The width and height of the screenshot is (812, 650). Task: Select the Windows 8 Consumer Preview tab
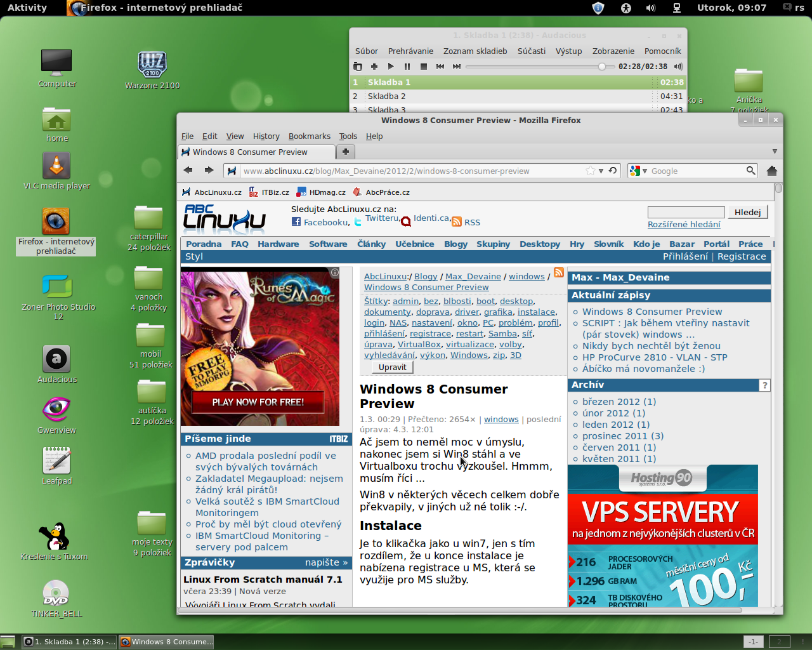coord(256,152)
